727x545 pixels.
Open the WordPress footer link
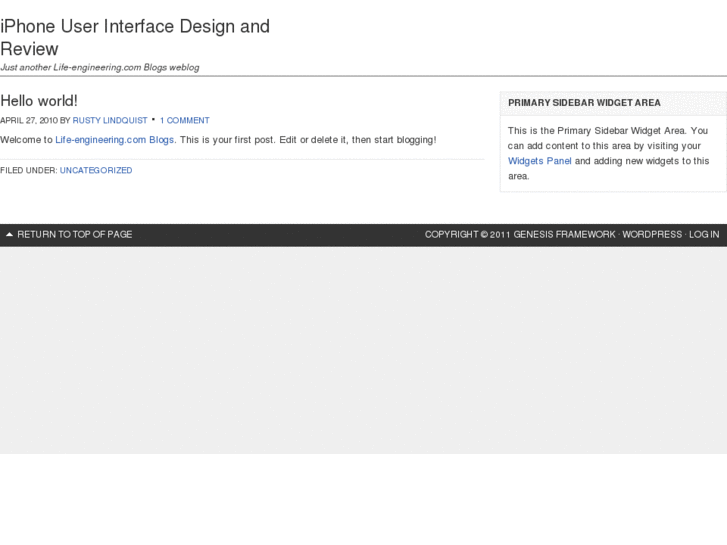click(652, 234)
